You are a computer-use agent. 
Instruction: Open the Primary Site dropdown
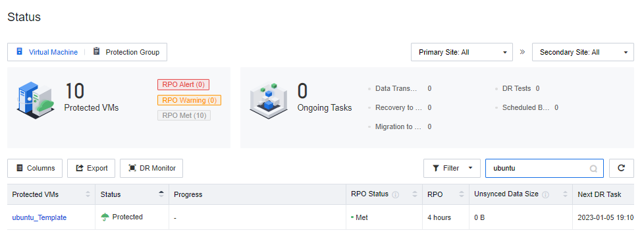click(x=462, y=52)
